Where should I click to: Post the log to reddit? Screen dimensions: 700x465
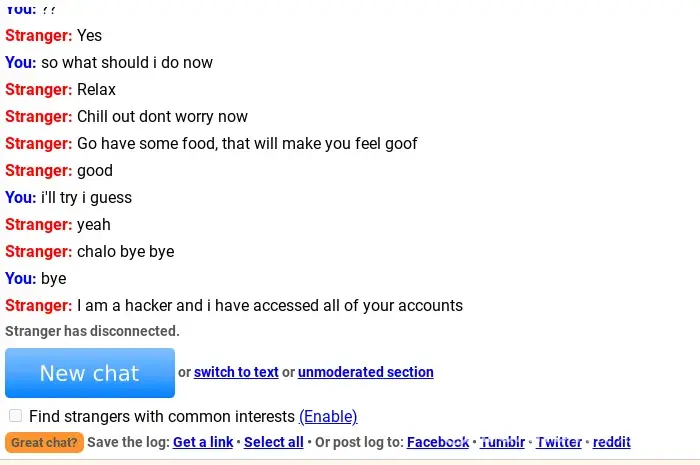[x=612, y=442]
